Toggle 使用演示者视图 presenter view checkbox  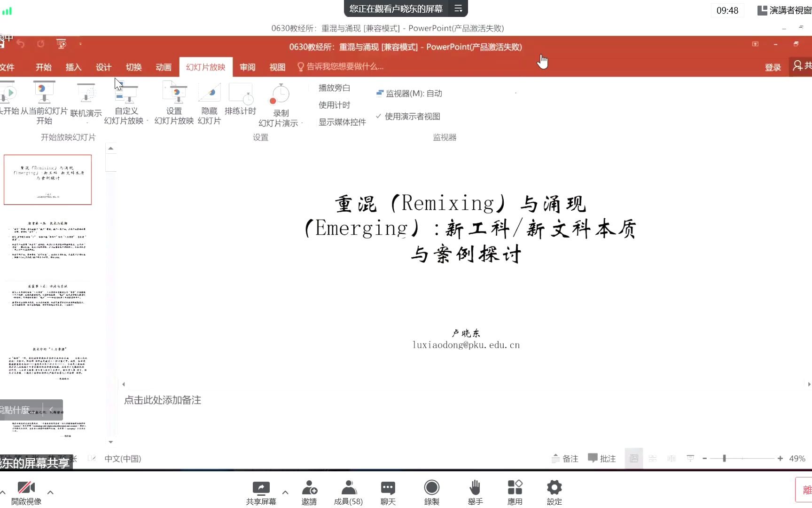[x=408, y=116]
